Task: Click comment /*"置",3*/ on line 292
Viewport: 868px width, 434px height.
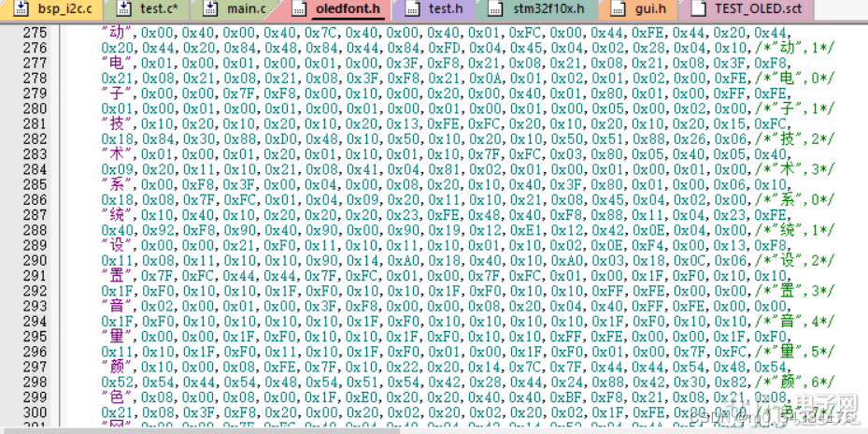Action: (793, 291)
